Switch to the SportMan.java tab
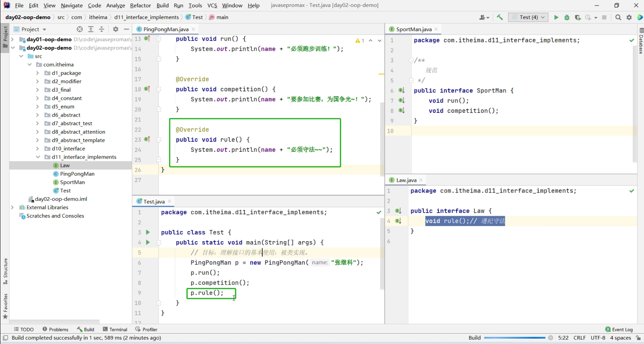Viewport: 644px width, 344px height. (413, 29)
